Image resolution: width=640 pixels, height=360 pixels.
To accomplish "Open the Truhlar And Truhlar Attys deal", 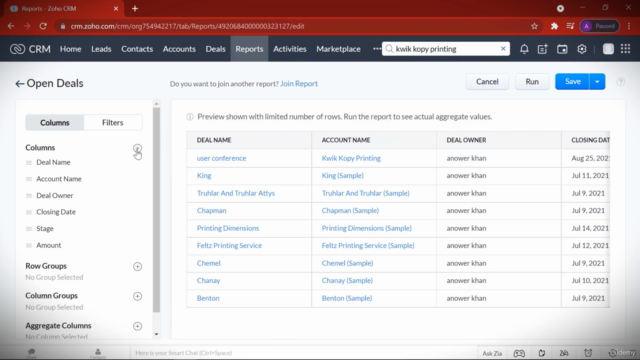I will [x=236, y=193].
